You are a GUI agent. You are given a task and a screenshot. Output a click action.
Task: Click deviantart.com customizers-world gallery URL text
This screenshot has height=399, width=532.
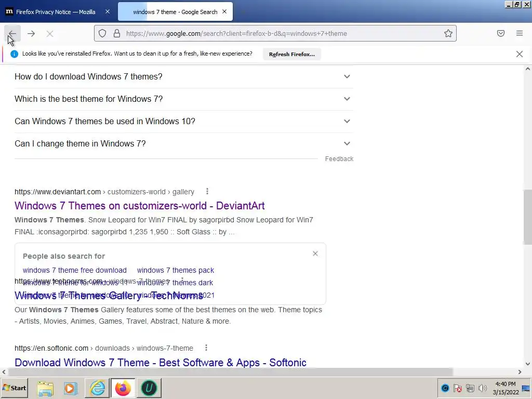point(104,192)
